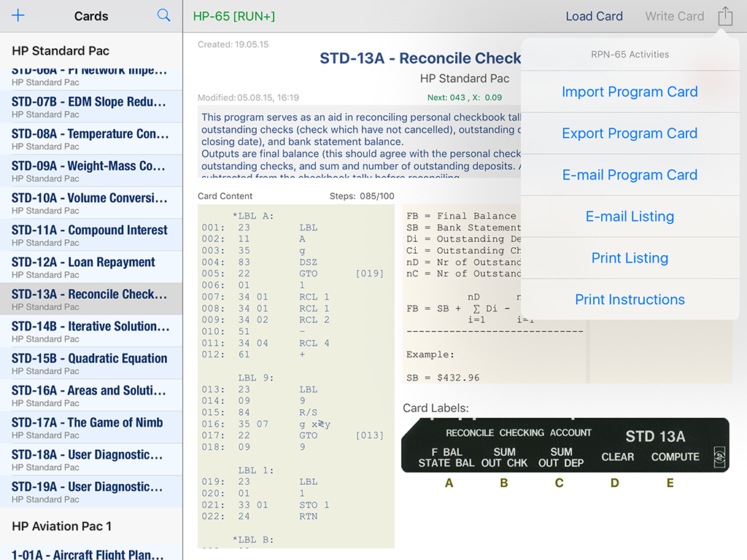Tap CLEAR card label D
Screen dimensions: 747x560
617,457
